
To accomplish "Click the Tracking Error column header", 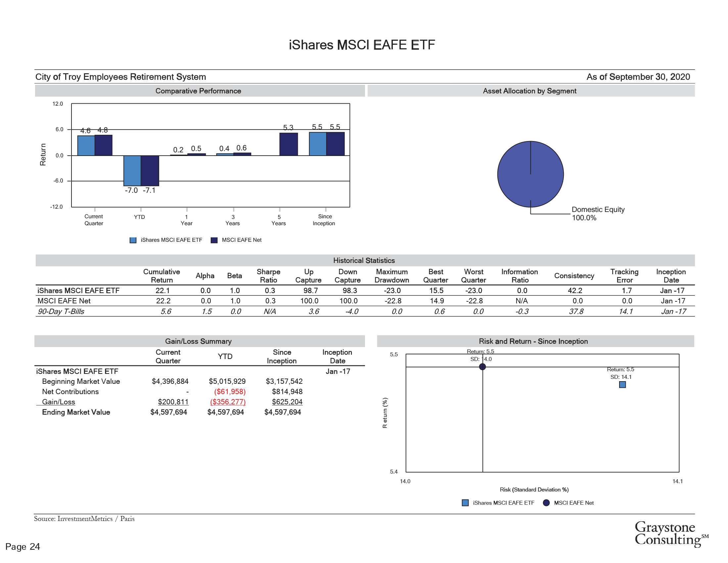I will pos(624,276).
